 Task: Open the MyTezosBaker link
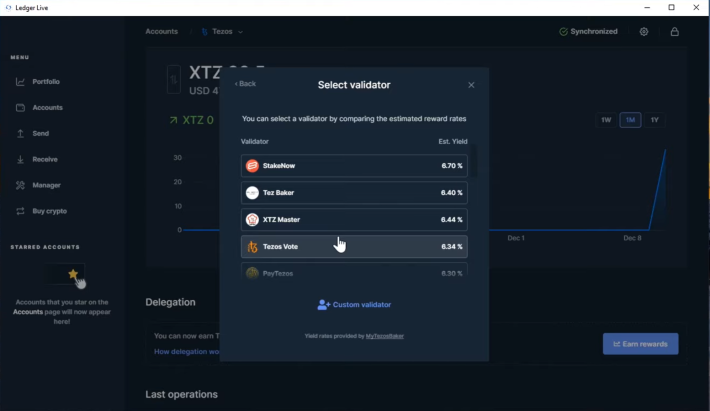click(384, 336)
